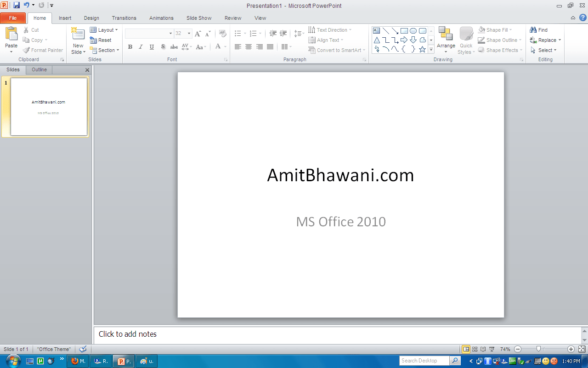Click the AmitBhawani.com title text
This screenshot has height=368, width=588.
point(340,175)
